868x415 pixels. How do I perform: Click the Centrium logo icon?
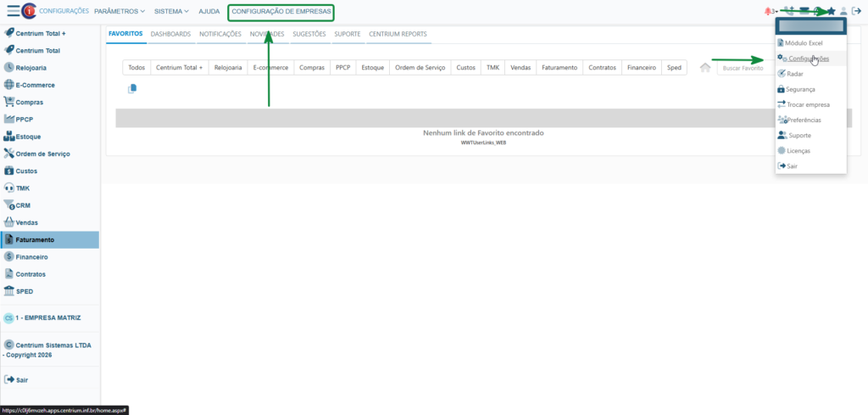coord(29,11)
